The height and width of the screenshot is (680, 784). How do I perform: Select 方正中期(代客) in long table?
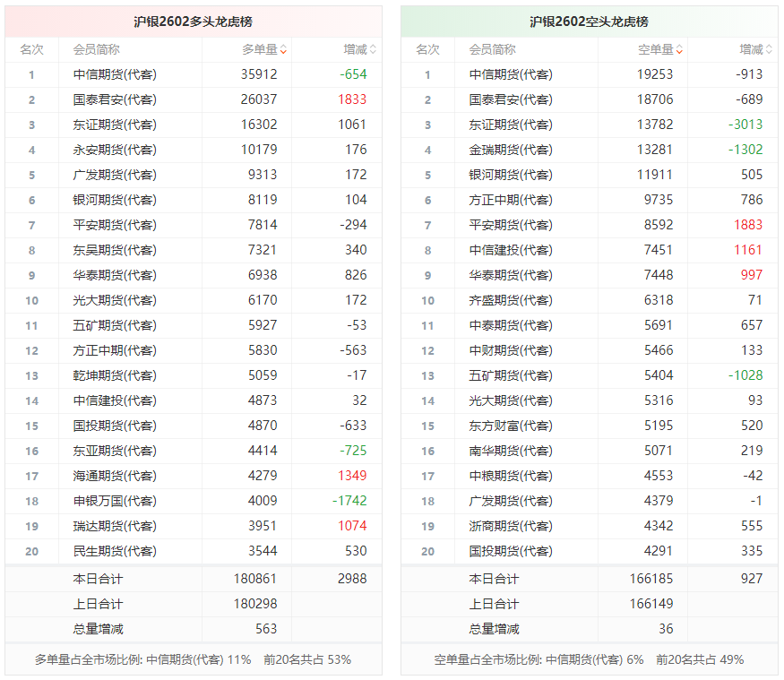115,350
